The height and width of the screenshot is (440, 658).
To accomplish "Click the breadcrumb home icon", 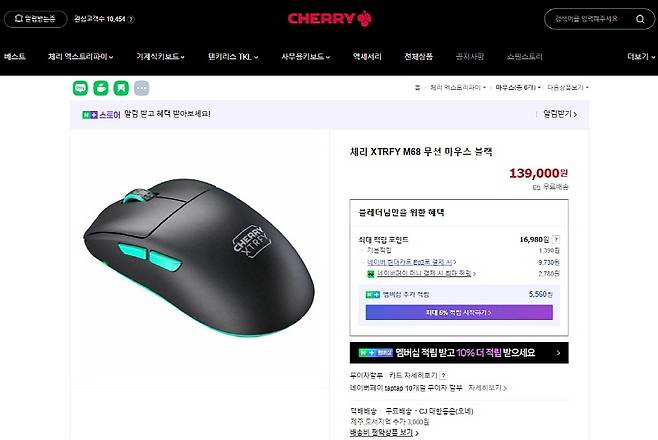I will pos(417,88).
